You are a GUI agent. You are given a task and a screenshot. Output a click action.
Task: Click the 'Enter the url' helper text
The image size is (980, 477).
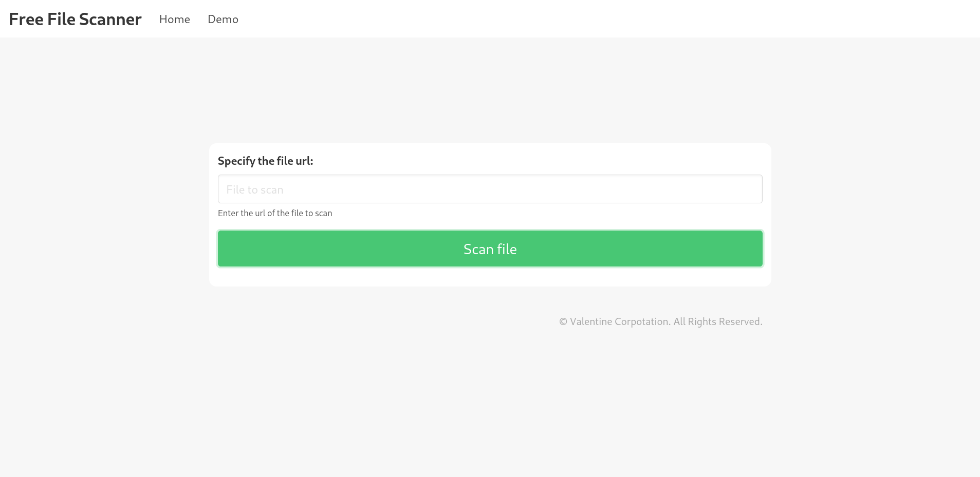pos(275,213)
